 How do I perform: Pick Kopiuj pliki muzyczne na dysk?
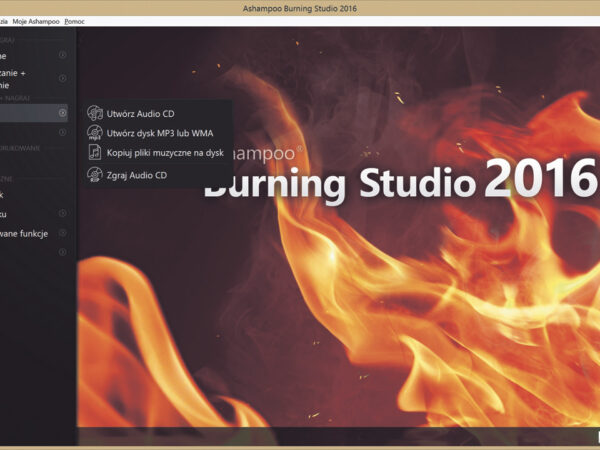click(165, 153)
